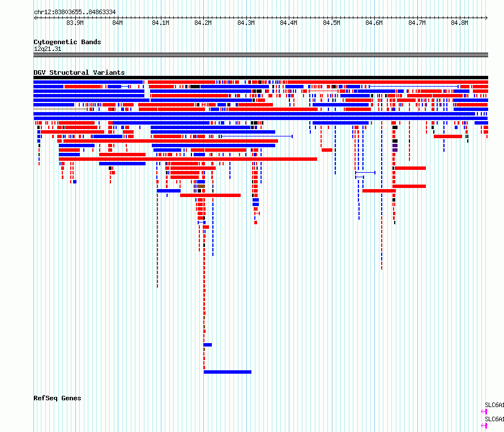
Task: Select the DGV Structural Variants track title
Action: [79, 72]
